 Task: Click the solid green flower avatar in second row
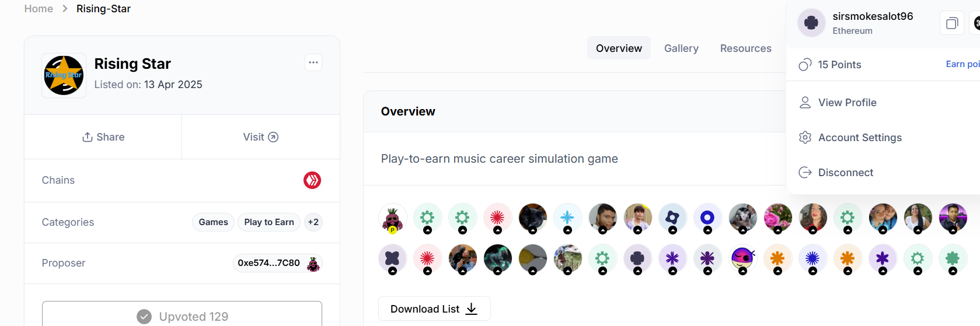point(953,259)
